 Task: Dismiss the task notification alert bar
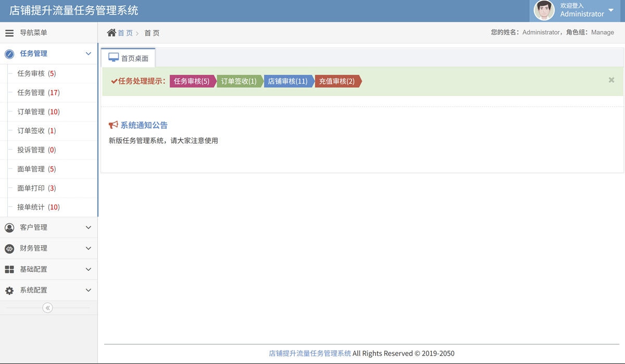(611, 80)
